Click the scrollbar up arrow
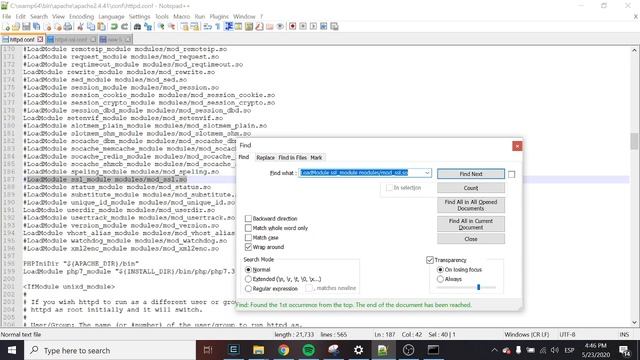Image resolution: width=640 pixels, height=360 pixels. click(634, 50)
